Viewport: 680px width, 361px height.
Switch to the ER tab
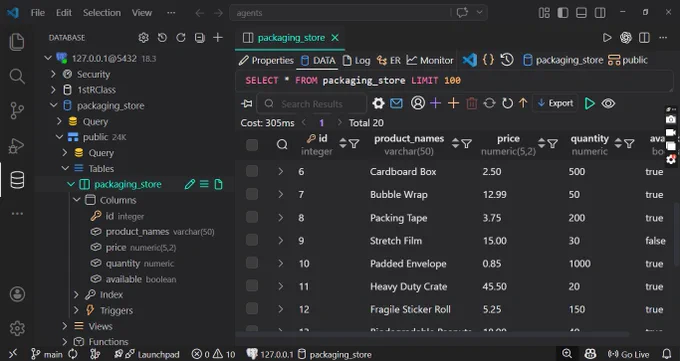click(x=389, y=60)
